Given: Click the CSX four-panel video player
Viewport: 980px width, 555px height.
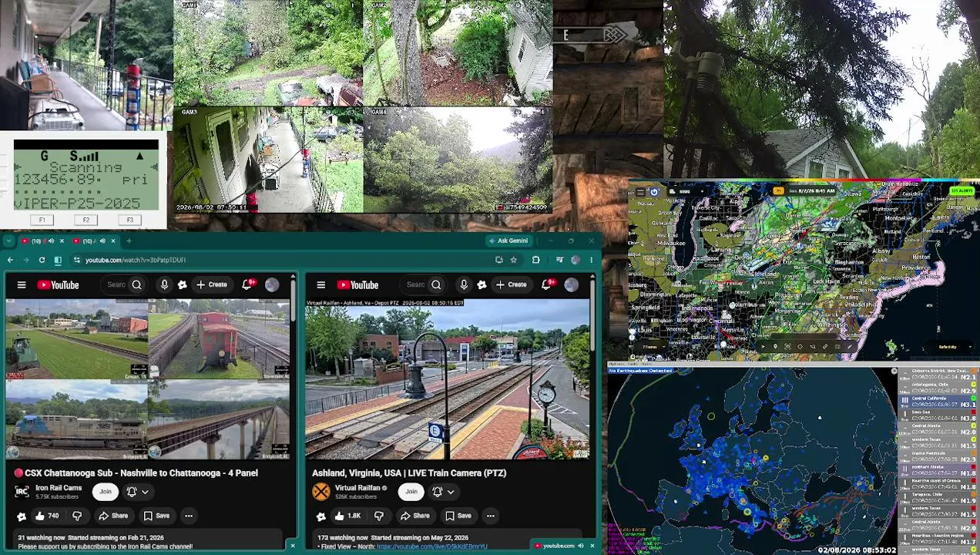Looking at the screenshot, I should coord(148,379).
